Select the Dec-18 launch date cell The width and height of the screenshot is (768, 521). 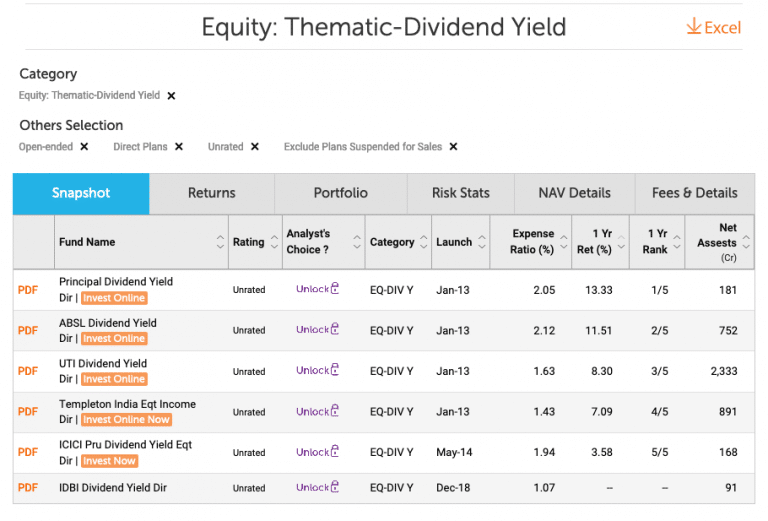tap(453, 488)
